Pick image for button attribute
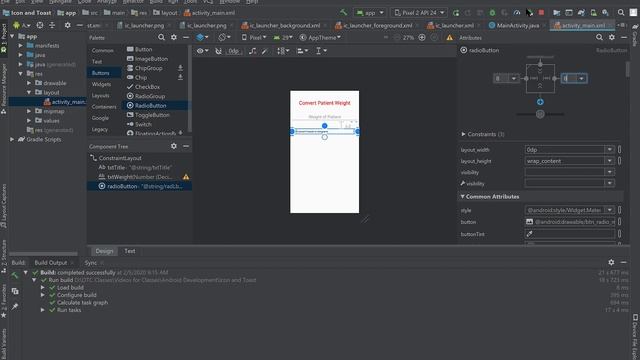640x360 pixels. (x=529, y=222)
